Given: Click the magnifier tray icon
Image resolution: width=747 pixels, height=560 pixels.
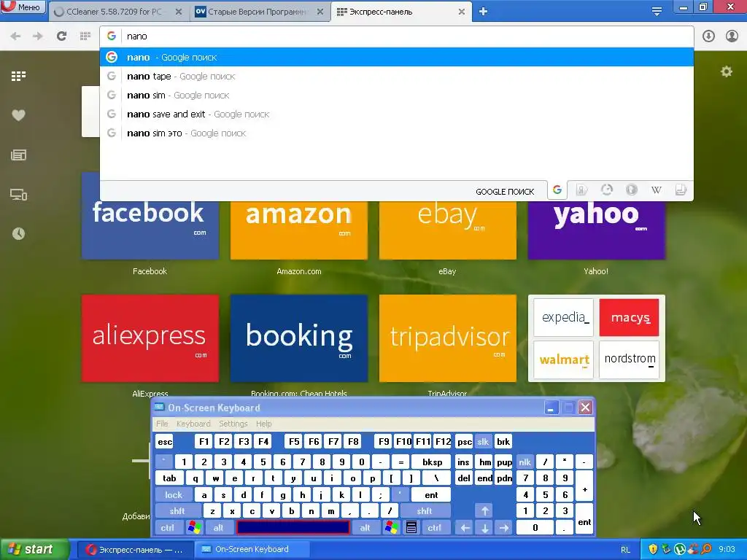Looking at the screenshot, I should coord(706,550).
